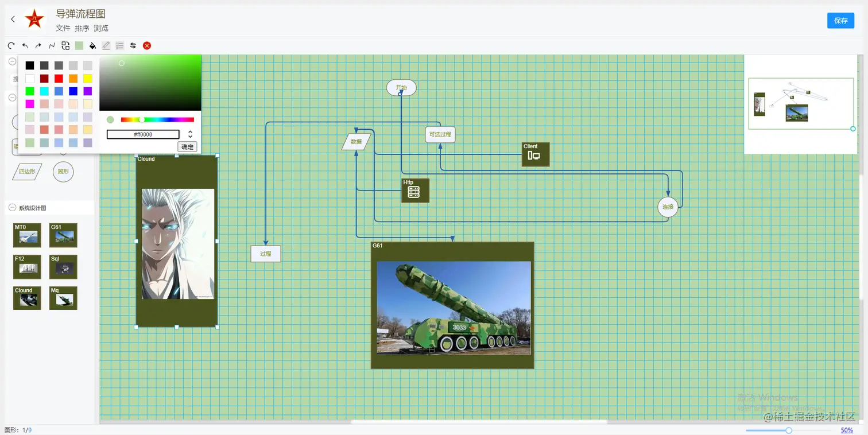Screen dimensions: 868x435
Task: Save the diagram with 保存 button
Action: pyautogui.click(x=840, y=21)
